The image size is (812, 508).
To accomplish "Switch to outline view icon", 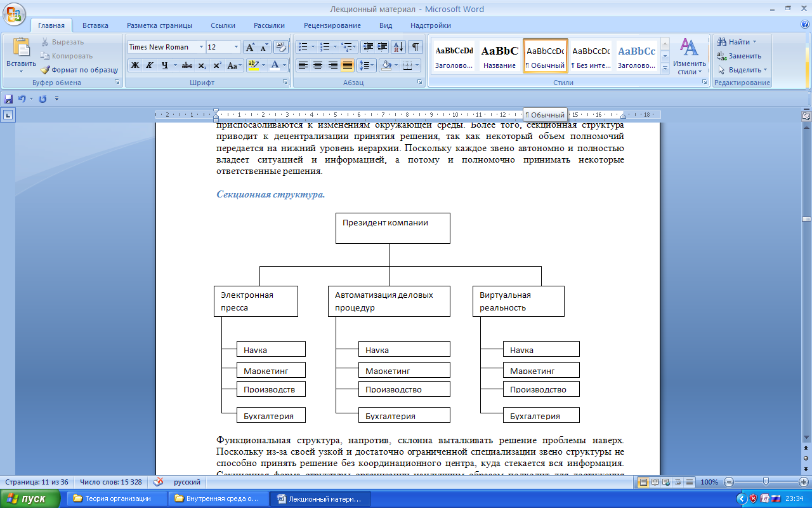I will point(678,482).
